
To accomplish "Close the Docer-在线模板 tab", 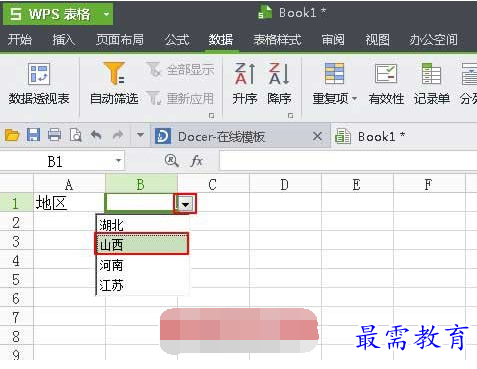I will click(317, 136).
